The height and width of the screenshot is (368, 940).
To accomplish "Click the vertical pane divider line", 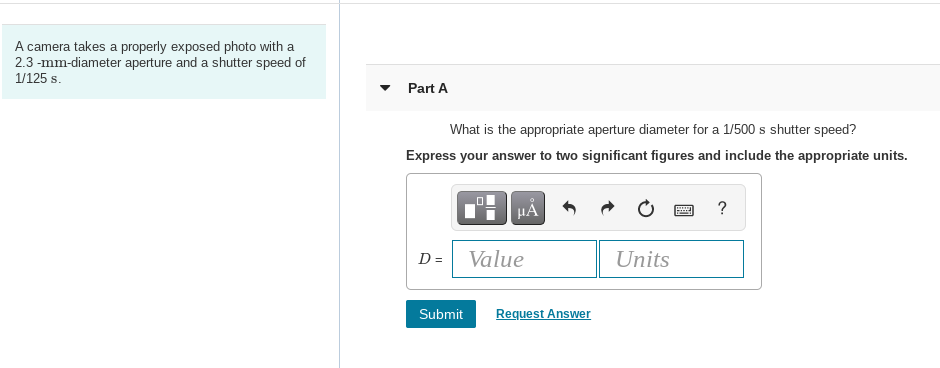I will point(340,184).
